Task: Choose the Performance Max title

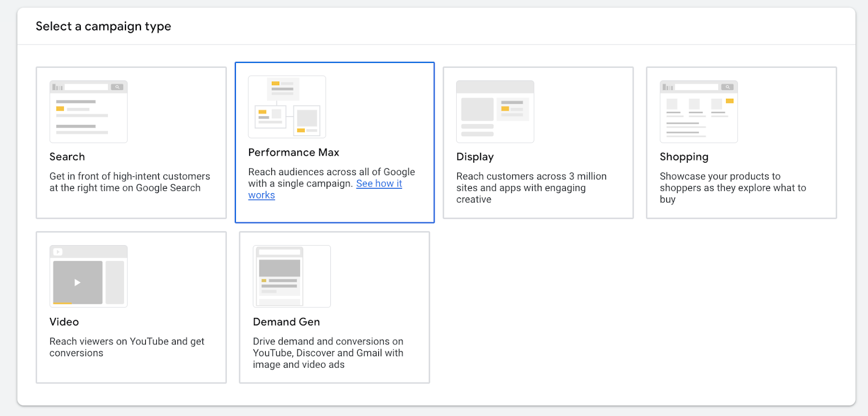Action: click(x=293, y=152)
